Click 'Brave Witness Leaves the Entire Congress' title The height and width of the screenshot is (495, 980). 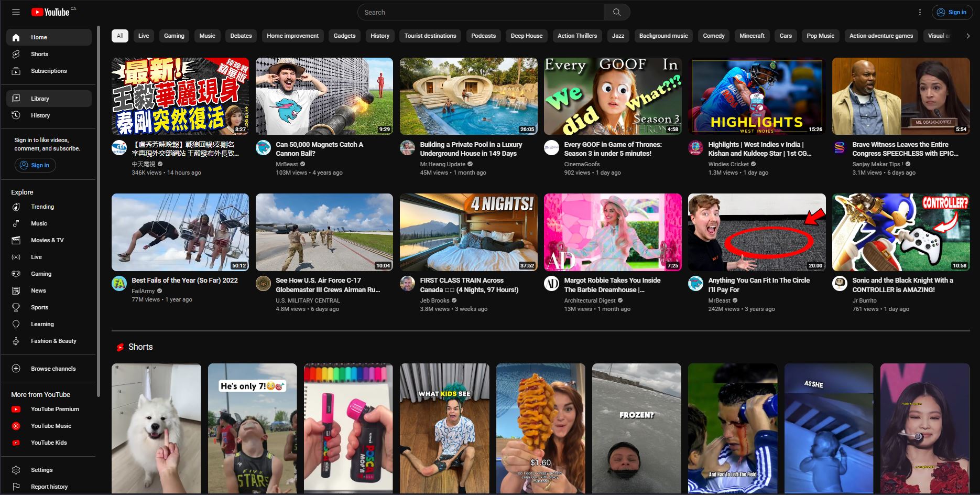point(905,149)
